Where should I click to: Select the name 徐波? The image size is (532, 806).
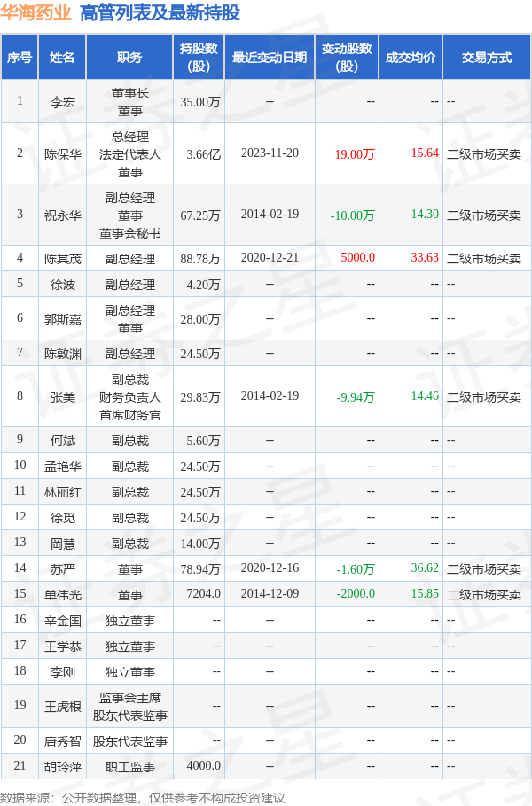click(63, 285)
